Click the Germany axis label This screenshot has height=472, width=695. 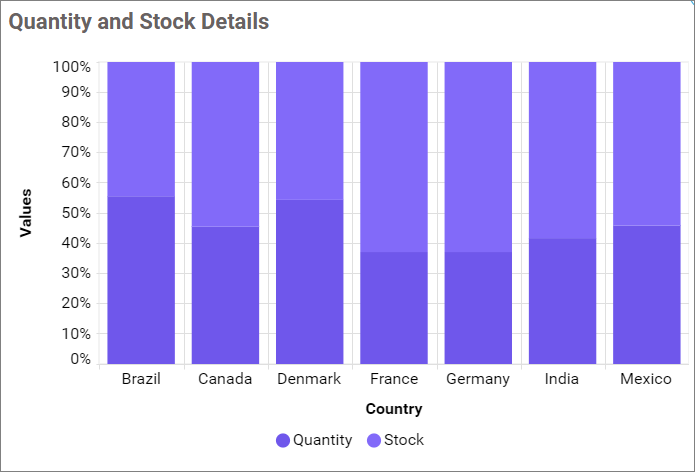click(478, 379)
